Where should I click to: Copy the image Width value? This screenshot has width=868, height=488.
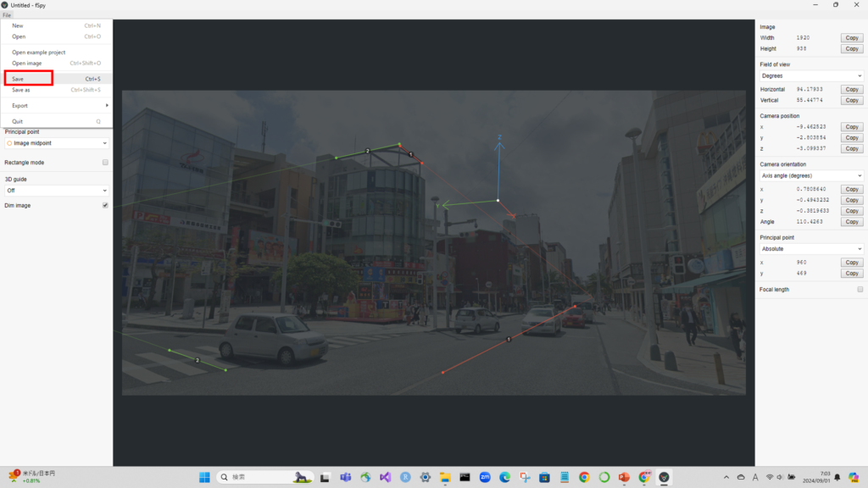click(851, 38)
